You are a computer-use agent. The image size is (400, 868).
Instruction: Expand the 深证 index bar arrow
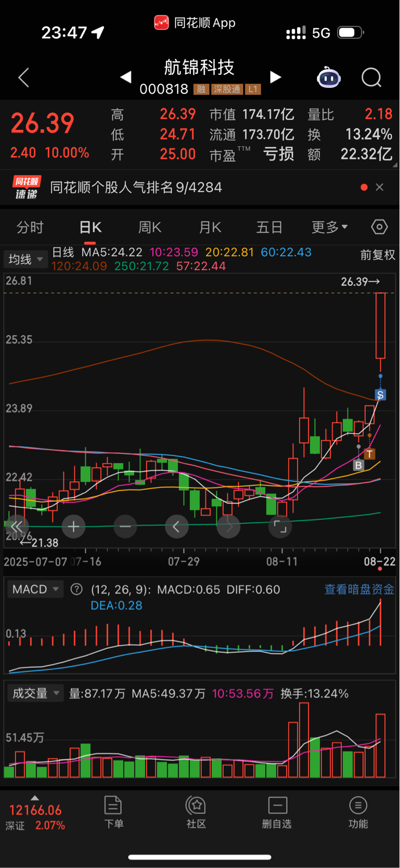[34, 798]
